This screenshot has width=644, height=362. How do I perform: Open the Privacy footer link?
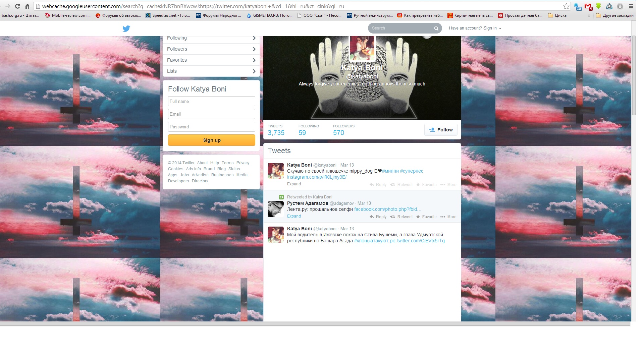click(243, 163)
